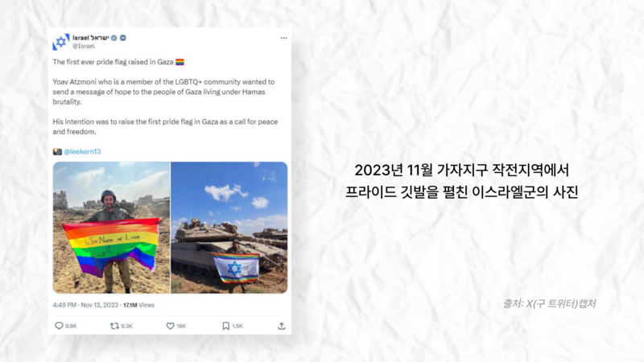Click the 17.1M Views count

pyautogui.click(x=138, y=305)
